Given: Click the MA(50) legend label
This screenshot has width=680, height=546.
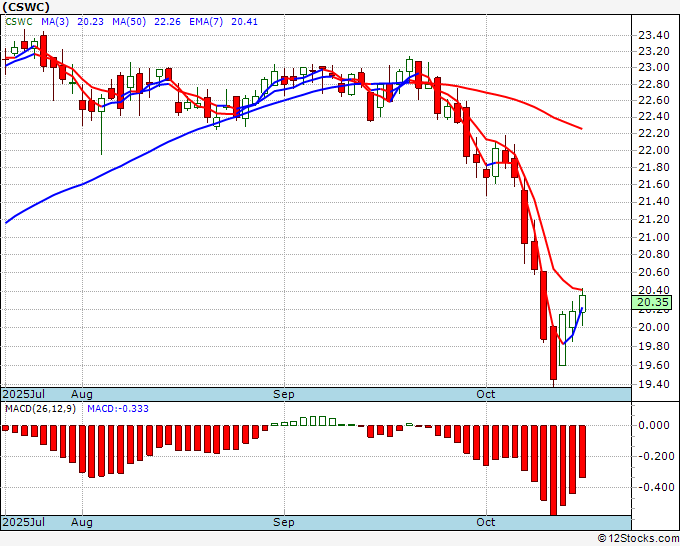Looking at the screenshot, I should (x=129, y=22).
